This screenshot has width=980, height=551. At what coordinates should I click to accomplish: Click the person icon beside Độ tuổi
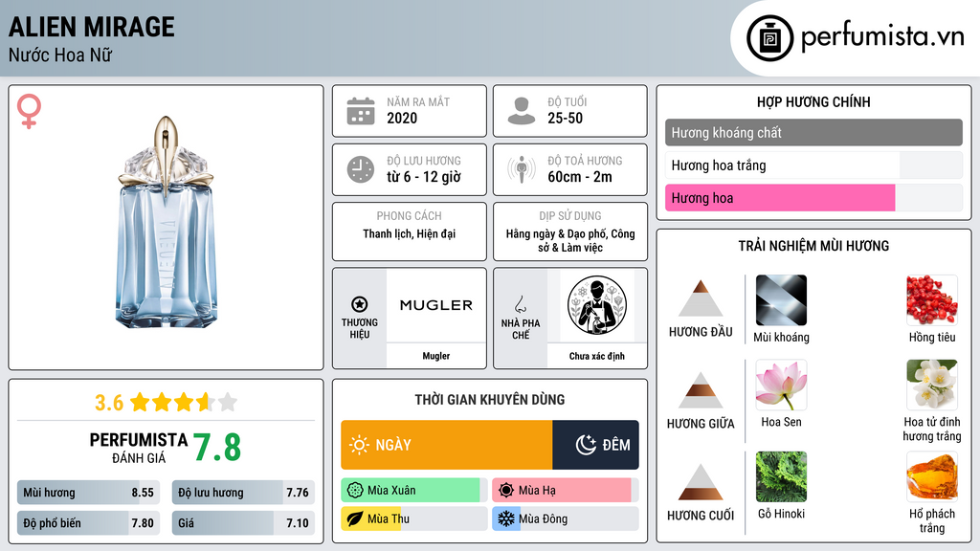click(522, 111)
